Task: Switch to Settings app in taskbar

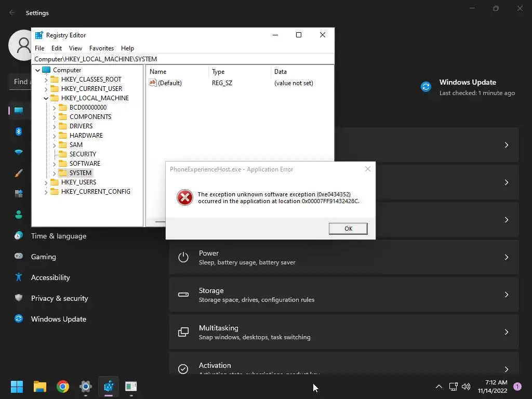Action: click(86, 387)
